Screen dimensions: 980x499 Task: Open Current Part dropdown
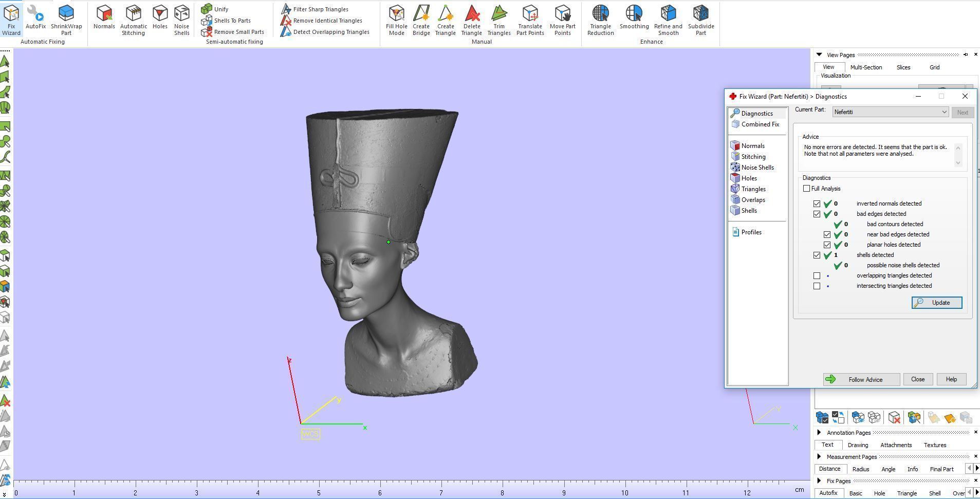pos(890,112)
